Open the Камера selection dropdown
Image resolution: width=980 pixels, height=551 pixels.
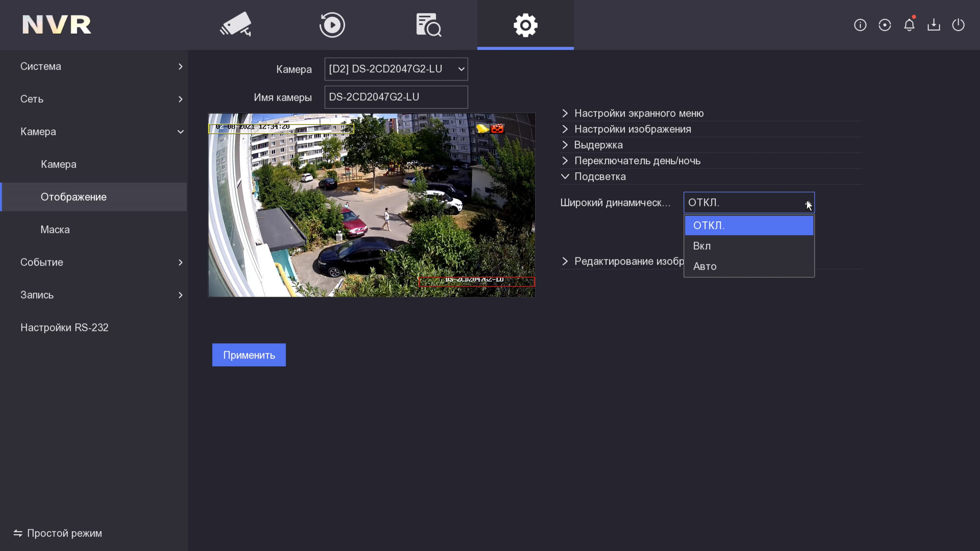[396, 69]
